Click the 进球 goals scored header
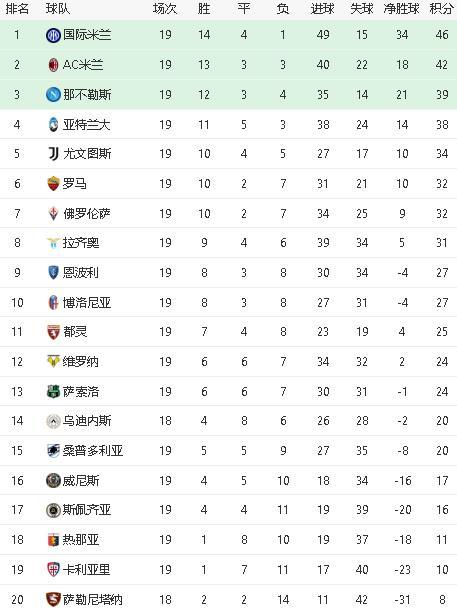 click(x=323, y=9)
